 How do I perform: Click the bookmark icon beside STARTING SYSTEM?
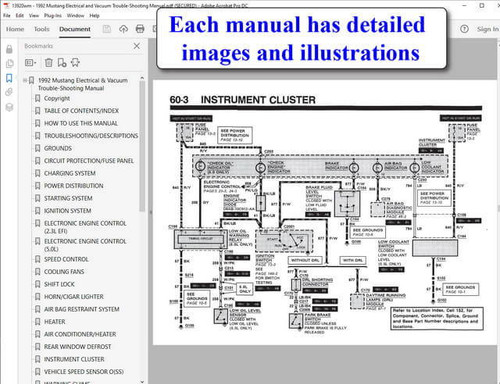(x=37, y=198)
